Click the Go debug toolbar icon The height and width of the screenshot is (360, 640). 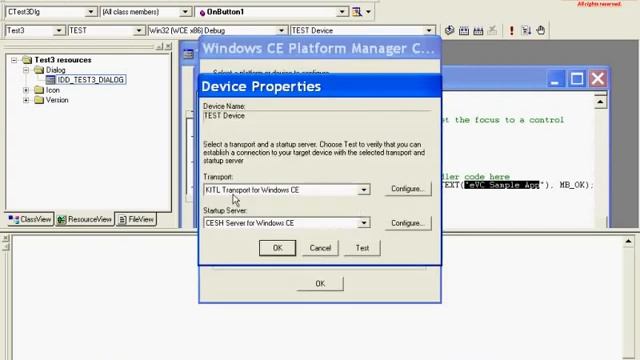tap(526, 30)
